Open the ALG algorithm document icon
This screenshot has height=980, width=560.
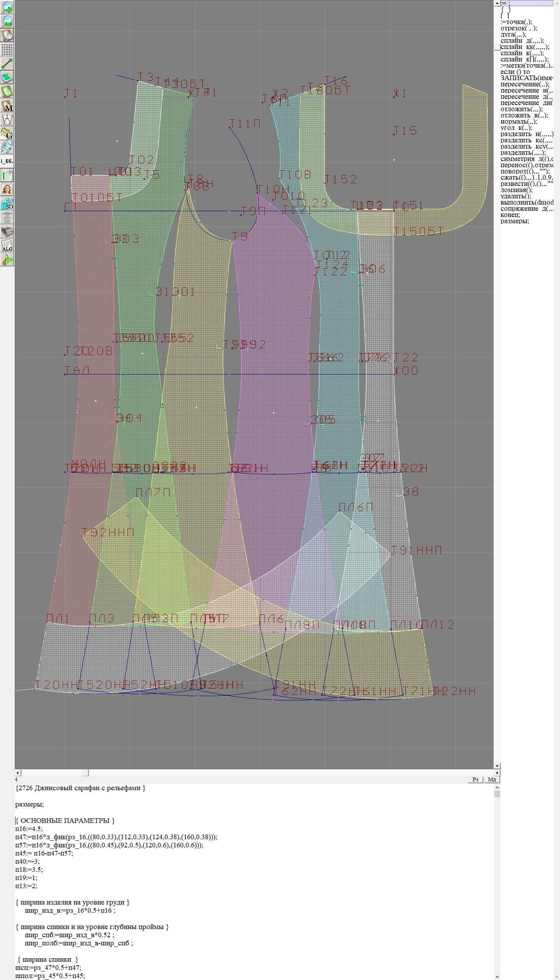[x=7, y=246]
